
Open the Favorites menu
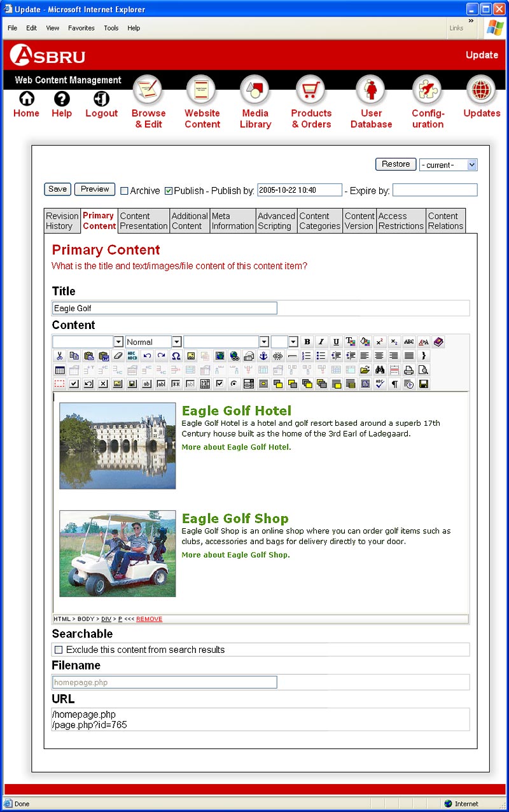81,28
